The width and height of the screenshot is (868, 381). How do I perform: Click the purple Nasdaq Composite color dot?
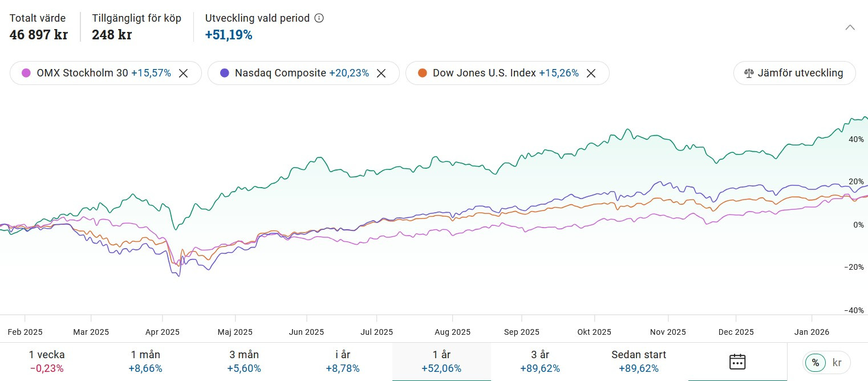tap(224, 73)
